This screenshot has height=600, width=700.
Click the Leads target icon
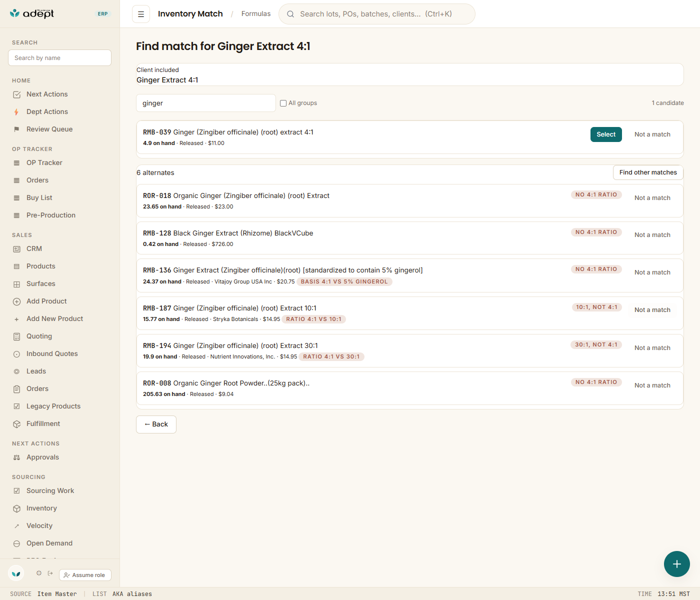click(16, 371)
